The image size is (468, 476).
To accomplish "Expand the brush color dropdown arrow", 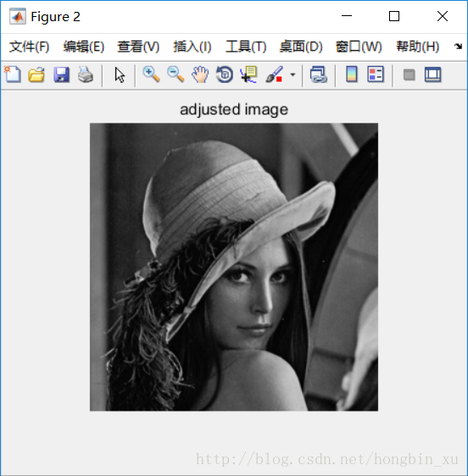I will click(292, 75).
